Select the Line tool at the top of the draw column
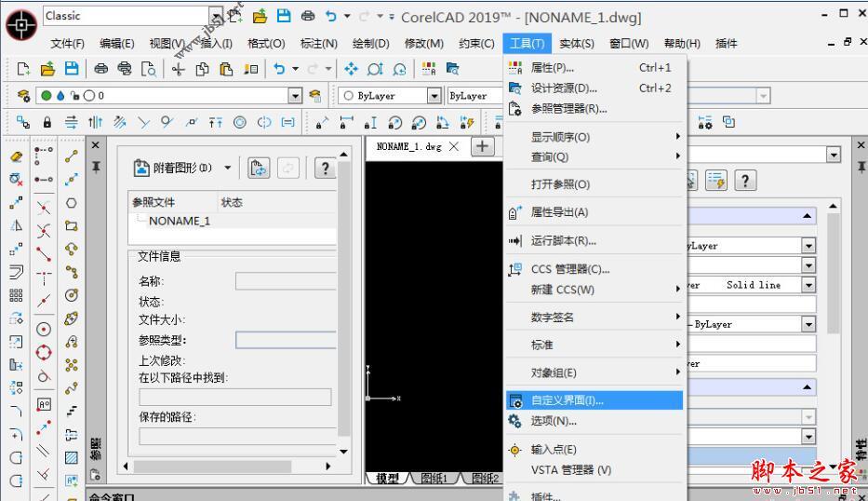The image size is (868, 501). 71,156
